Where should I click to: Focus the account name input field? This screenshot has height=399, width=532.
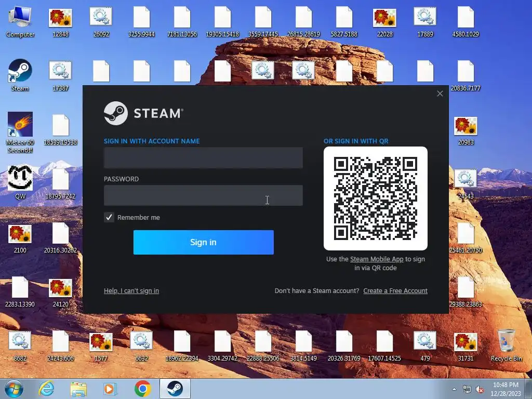pos(203,158)
